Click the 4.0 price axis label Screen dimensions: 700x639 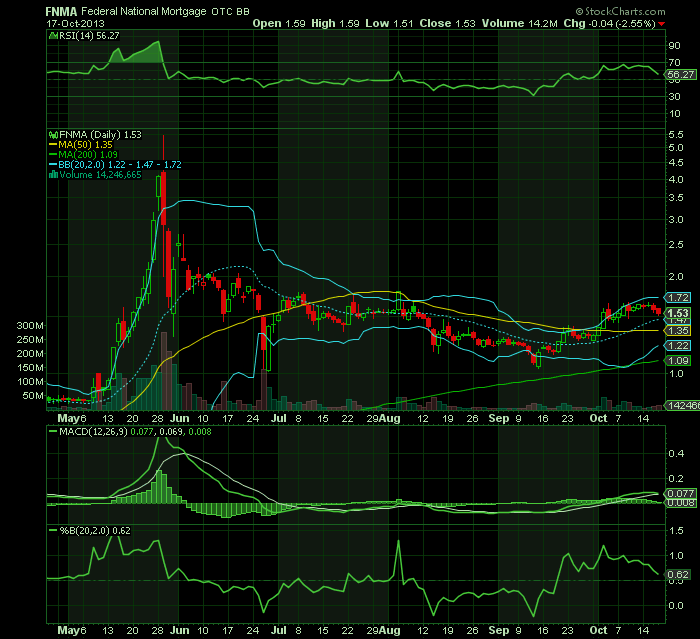[676, 180]
